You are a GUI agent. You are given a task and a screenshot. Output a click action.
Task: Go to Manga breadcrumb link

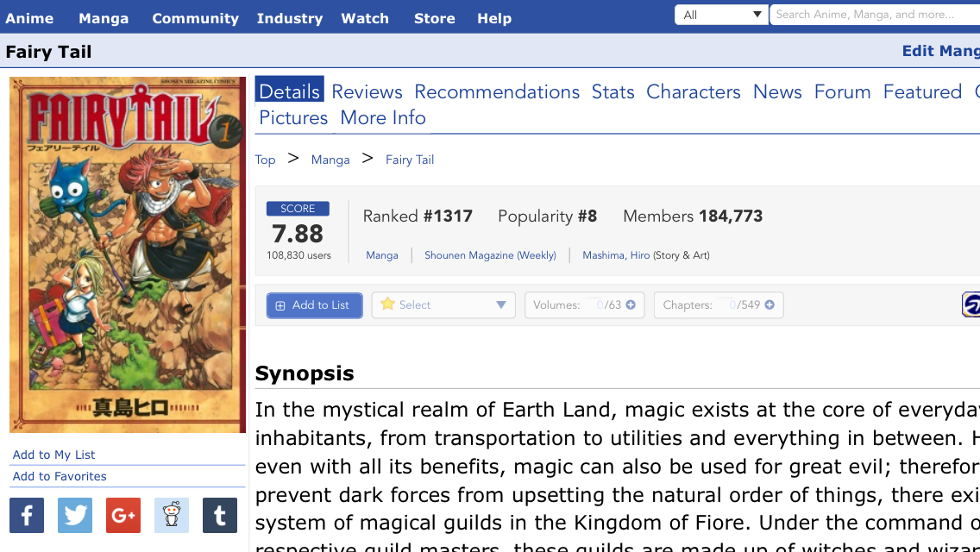(x=330, y=160)
